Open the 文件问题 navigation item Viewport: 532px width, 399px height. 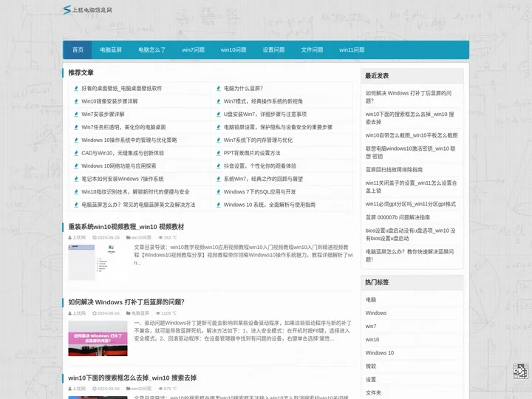(312, 50)
